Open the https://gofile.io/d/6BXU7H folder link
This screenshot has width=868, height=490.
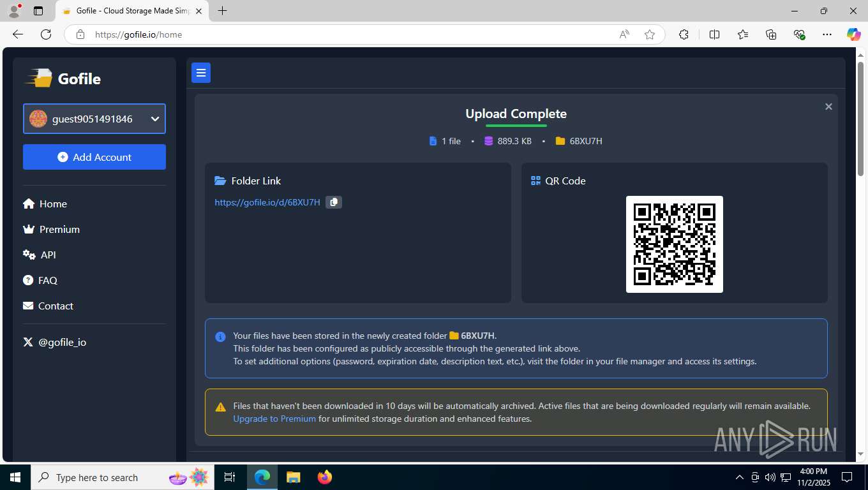pos(267,202)
